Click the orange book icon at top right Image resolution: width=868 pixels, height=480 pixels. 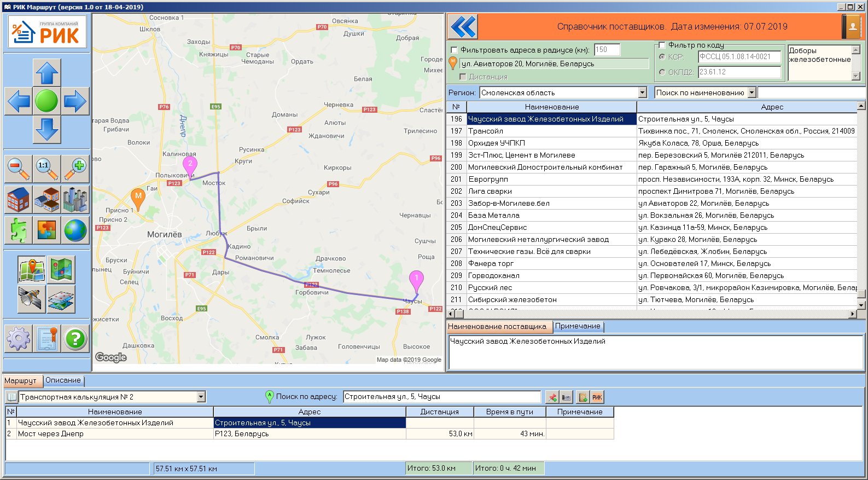[852, 26]
